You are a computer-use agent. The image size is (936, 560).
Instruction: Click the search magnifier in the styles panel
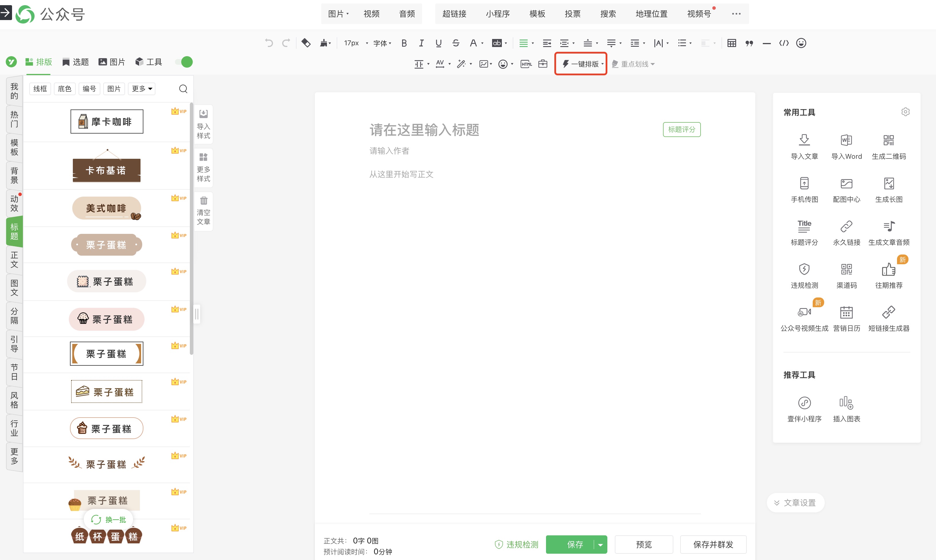[183, 89]
